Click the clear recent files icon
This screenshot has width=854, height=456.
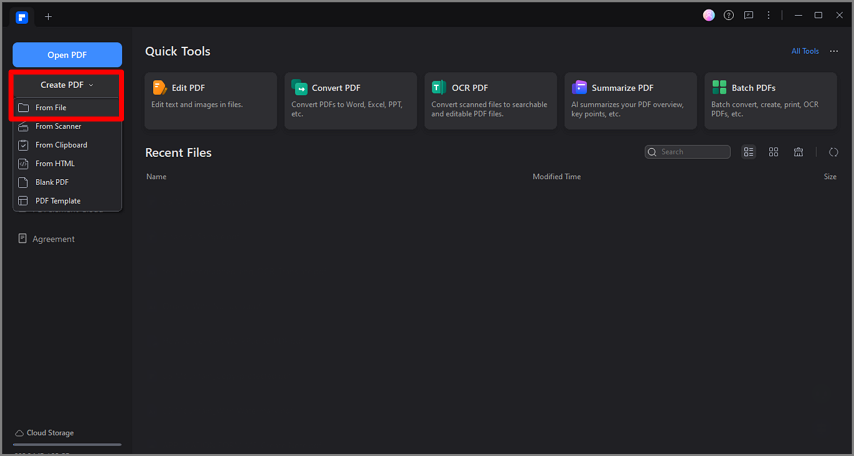(x=798, y=152)
